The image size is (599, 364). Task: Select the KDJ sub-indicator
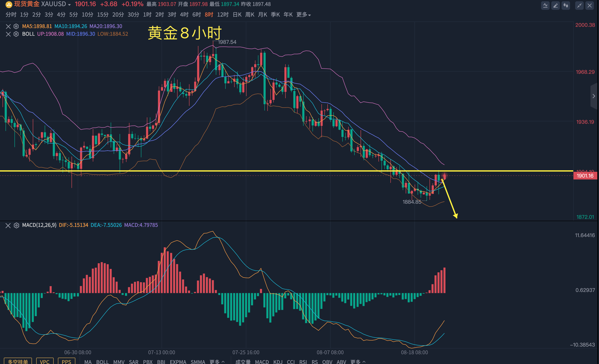[278, 362]
